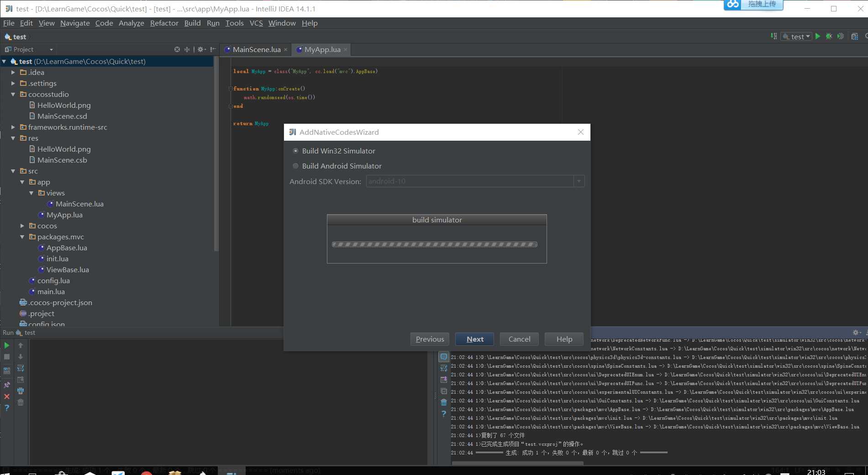The width and height of the screenshot is (868, 475).
Task: Open event log gear settings
Action: point(857,332)
